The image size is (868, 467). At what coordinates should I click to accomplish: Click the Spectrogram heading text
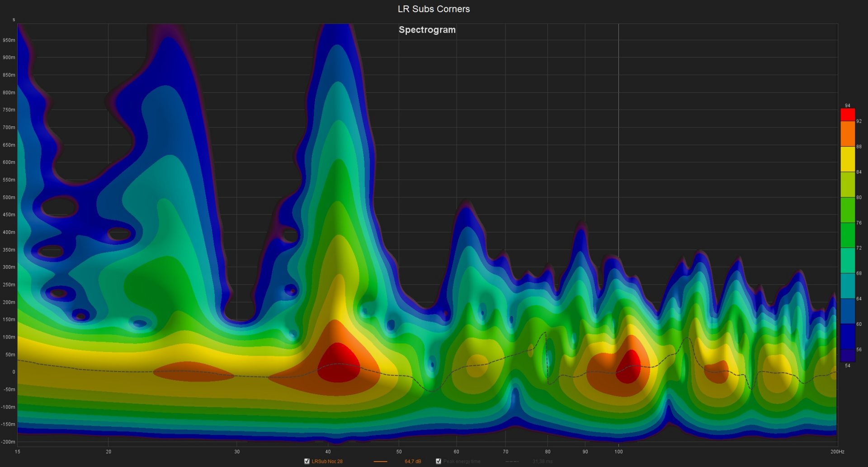(427, 30)
